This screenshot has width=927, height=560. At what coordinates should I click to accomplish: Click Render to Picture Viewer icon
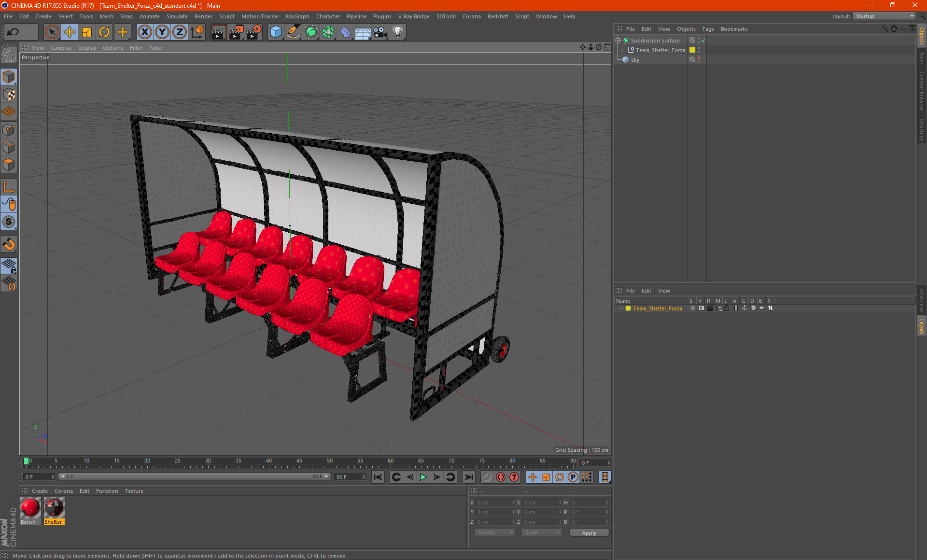coord(236,32)
